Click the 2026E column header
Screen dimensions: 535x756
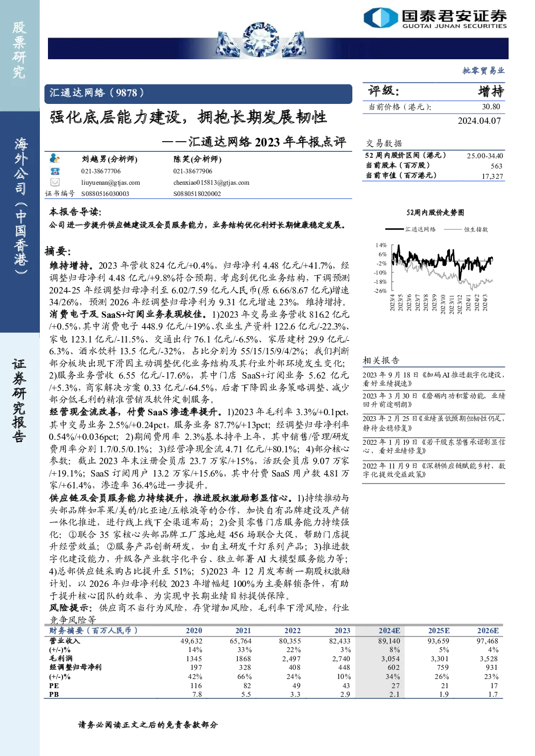point(488,631)
